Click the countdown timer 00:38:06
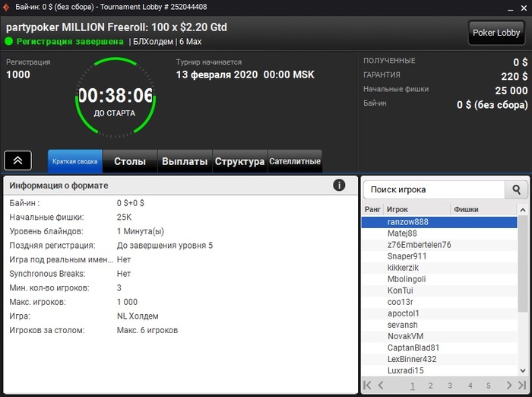This screenshot has height=397, width=532. click(x=116, y=95)
